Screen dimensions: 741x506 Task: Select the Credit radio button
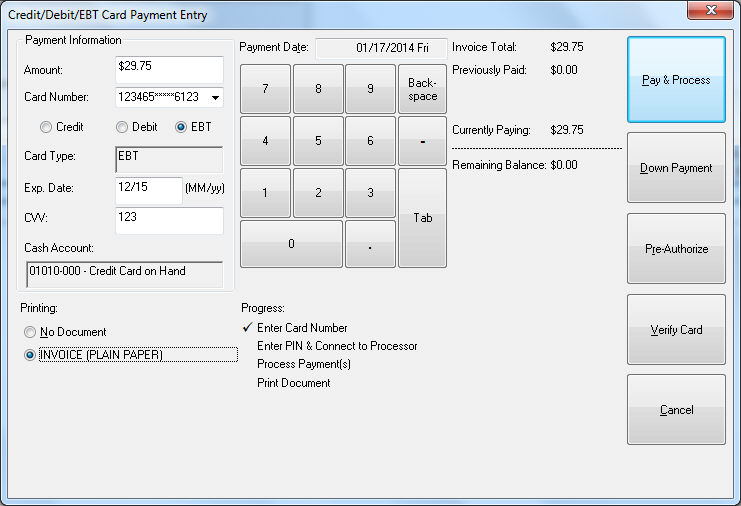pos(46,128)
